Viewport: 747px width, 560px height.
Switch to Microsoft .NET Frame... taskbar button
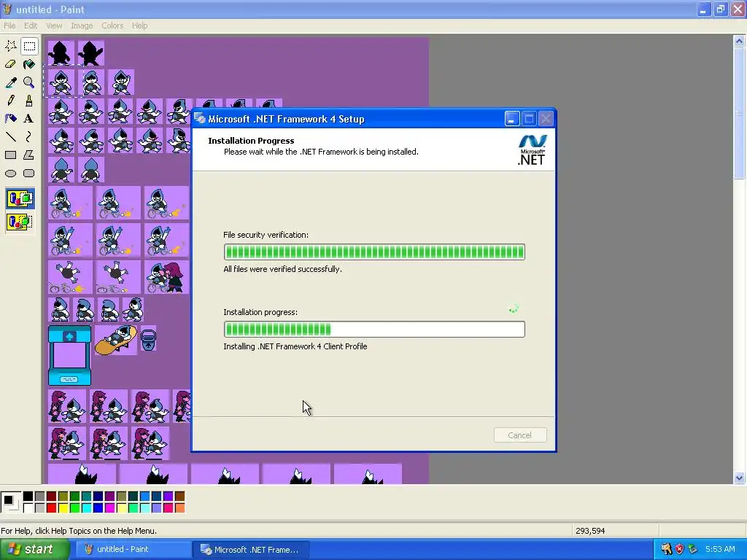tap(252, 550)
